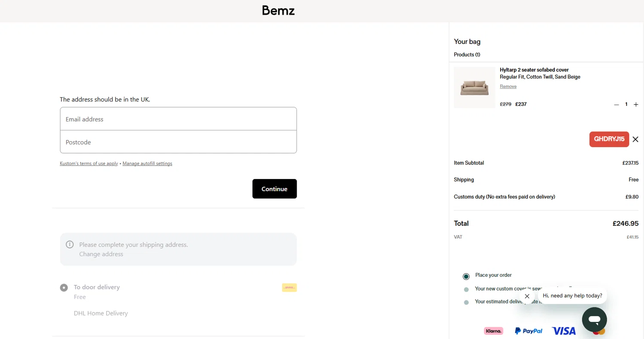This screenshot has height=339, width=644.
Task: Click the Remove product link
Action: [x=508, y=86]
